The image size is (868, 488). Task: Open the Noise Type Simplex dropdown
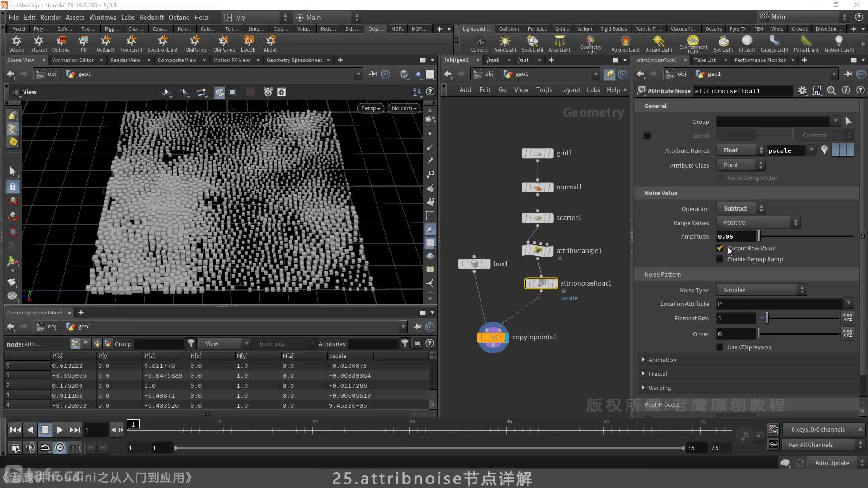(761, 290)
